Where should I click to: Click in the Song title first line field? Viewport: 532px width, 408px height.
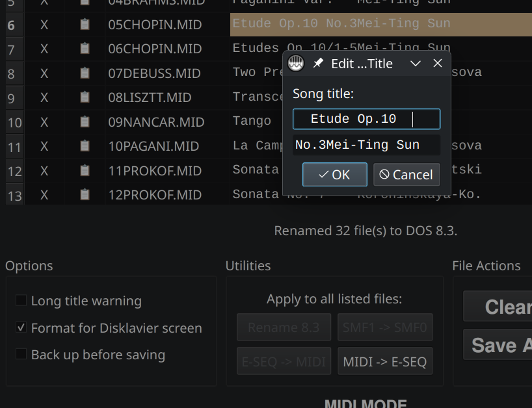tap(366, 119)
